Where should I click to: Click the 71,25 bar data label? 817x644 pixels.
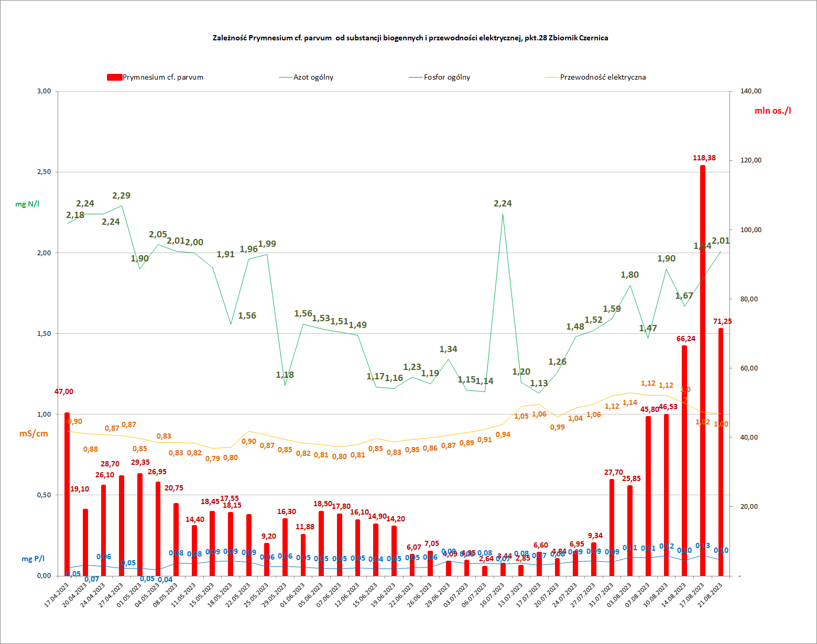[x=722, y=321]
